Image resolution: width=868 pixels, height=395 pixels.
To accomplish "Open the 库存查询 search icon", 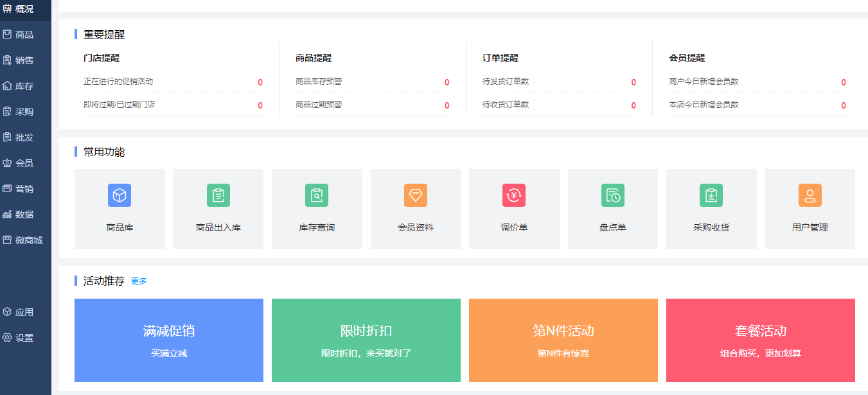I will (317, 195).
